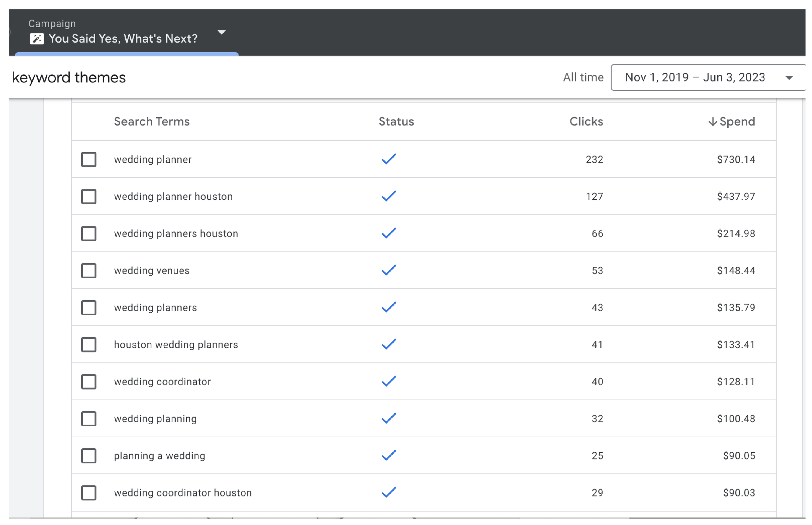Click the status checkmark for wedding planners houston
The image size is (812, 525).
(389, 233)
